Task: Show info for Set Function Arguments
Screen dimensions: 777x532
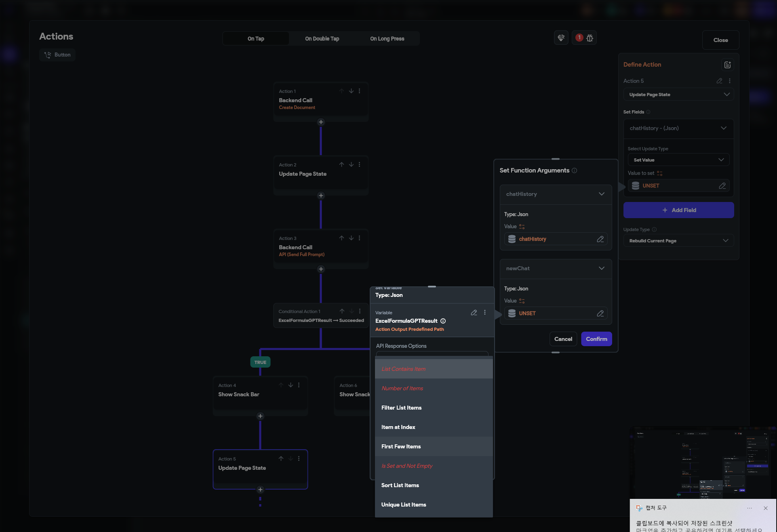Action: coord(575,170)
